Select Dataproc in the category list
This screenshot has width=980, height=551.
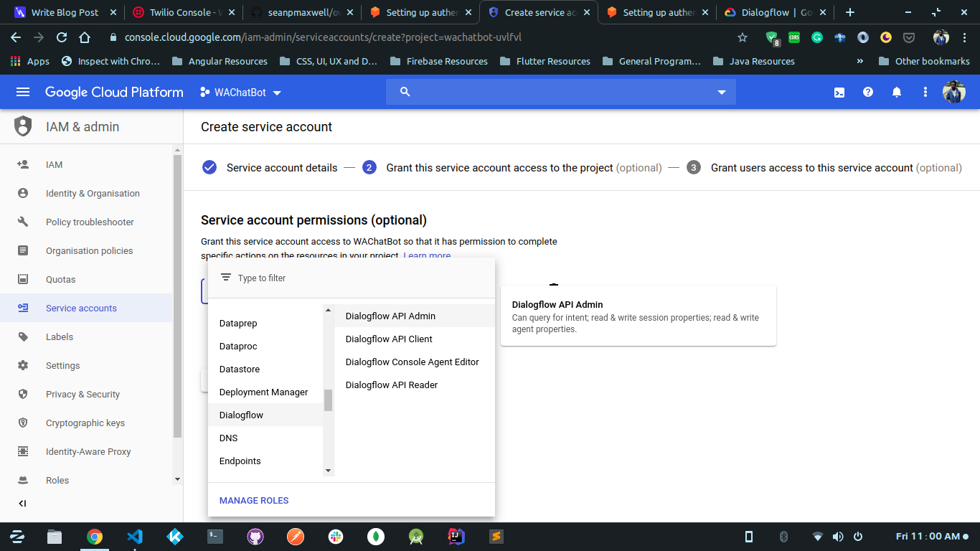[x=265, y=346]
